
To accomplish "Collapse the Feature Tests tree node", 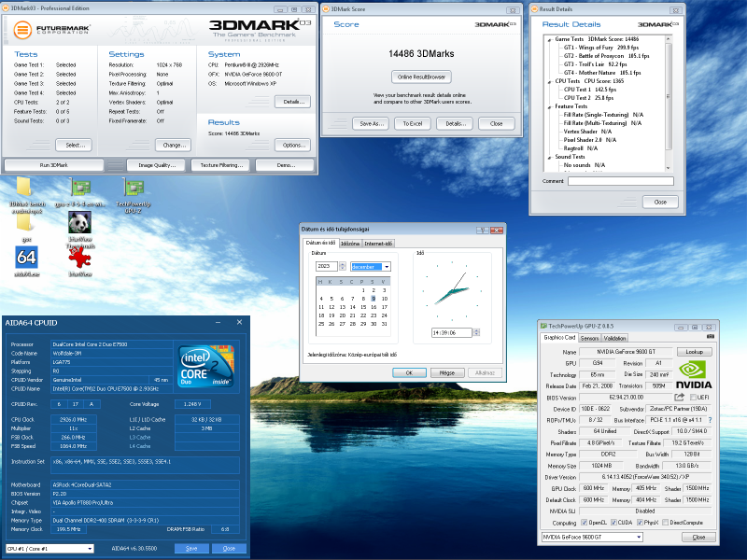I will 550,106.
